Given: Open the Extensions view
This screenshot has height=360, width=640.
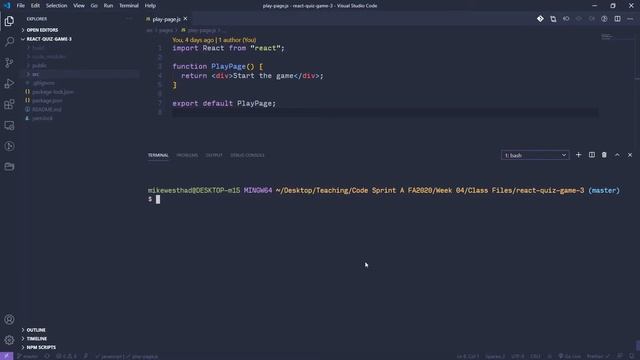Looking at the screenshot, I should click(x=9, y=104).
